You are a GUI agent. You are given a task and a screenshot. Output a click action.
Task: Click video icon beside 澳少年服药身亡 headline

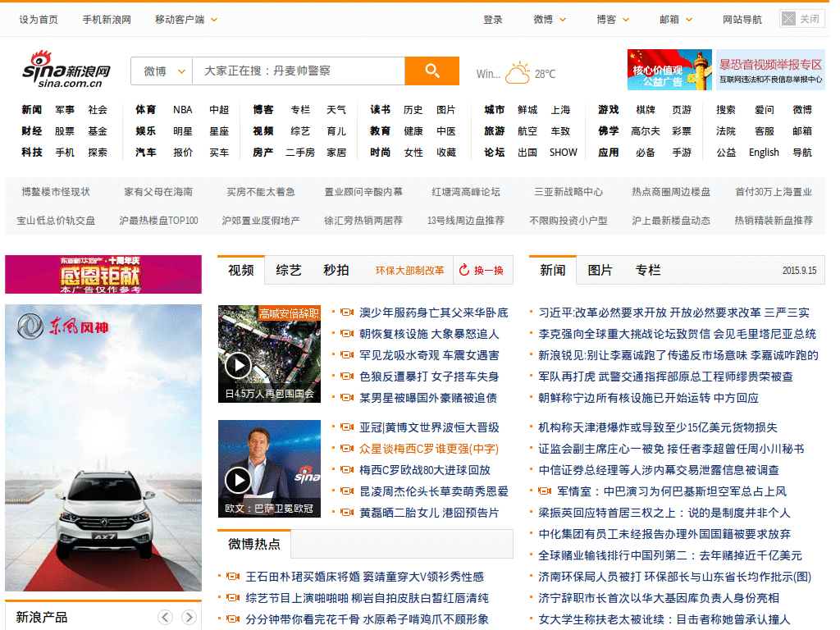[347, 313]
